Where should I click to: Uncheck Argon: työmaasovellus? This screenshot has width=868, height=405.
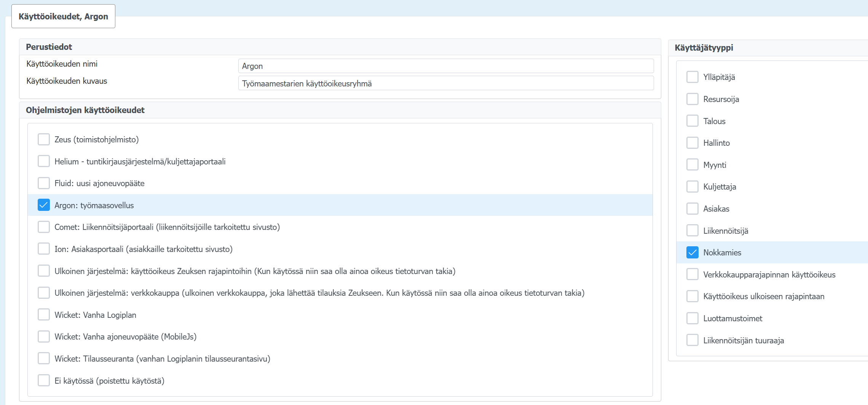point(44,205)
